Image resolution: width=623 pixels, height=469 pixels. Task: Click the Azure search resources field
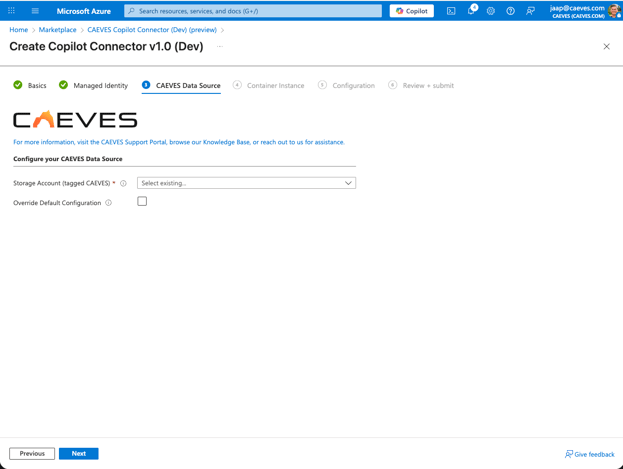[253, 11]
